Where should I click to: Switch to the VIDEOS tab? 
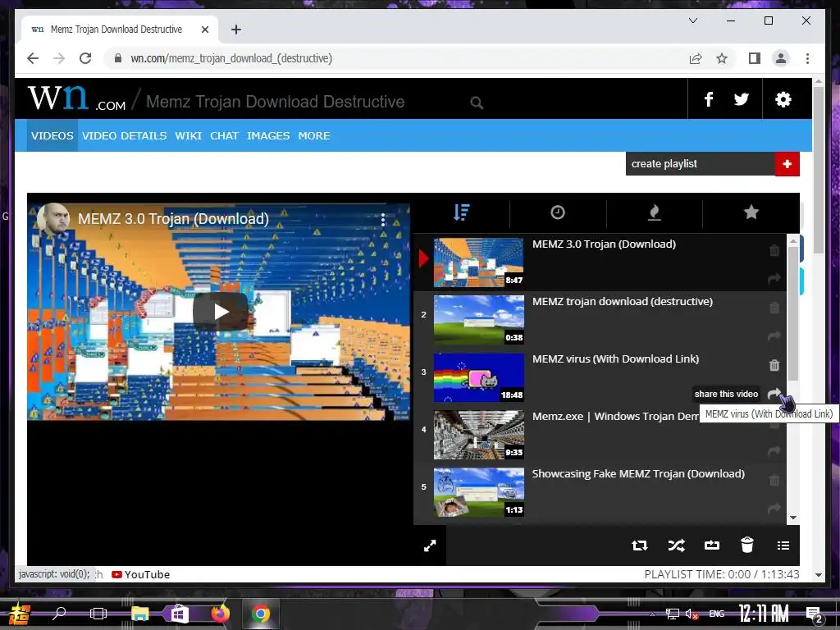[52, 135]
